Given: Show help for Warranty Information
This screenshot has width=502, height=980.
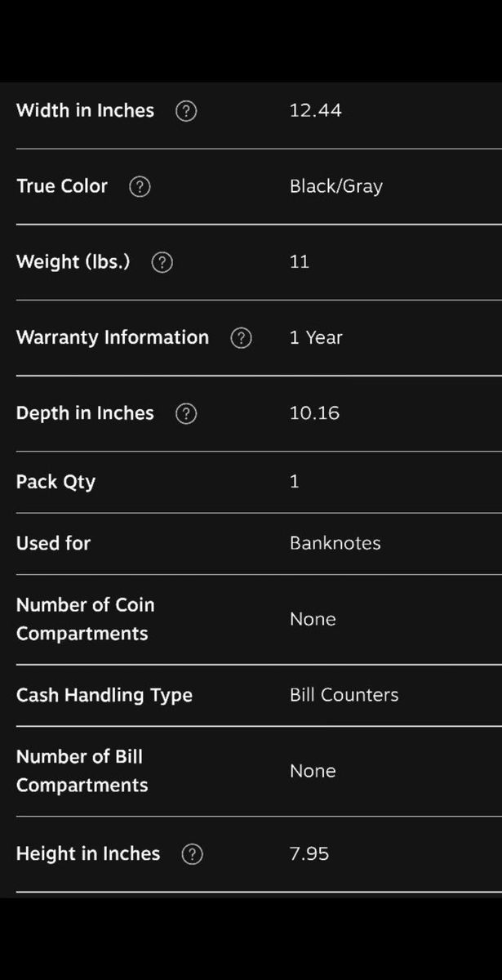Looking at the screenshot, I should (x=241, y=338).
